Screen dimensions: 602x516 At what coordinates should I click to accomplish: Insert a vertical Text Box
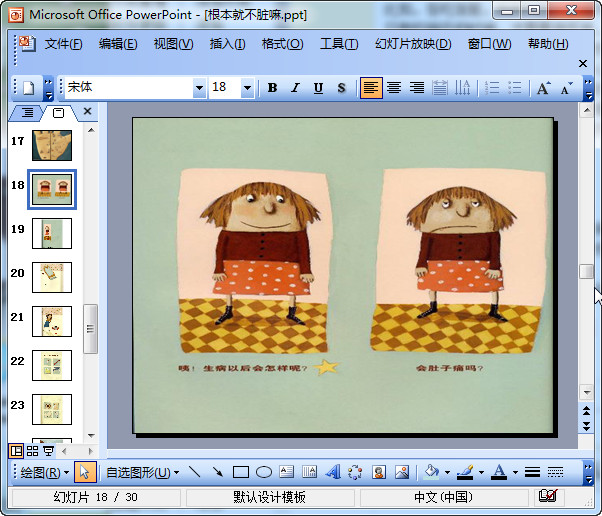click(309, 472)
